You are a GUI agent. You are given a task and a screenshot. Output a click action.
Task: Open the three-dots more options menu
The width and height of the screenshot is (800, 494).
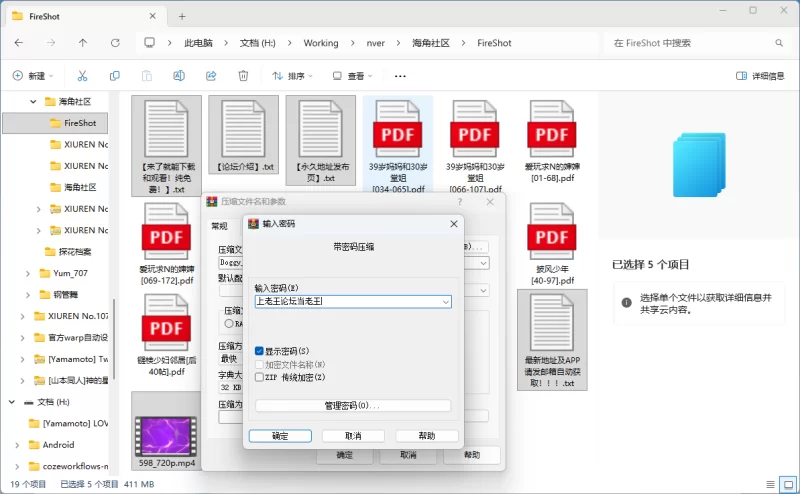point(400,76)
